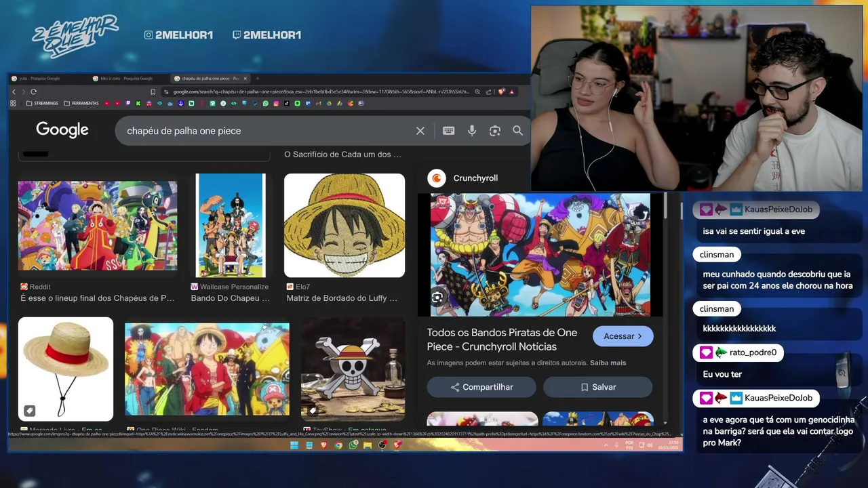Open the Instagram bookmark in bookmarks bar
Viewport: 868px width, 488px height.
click(x=276, y=103)
